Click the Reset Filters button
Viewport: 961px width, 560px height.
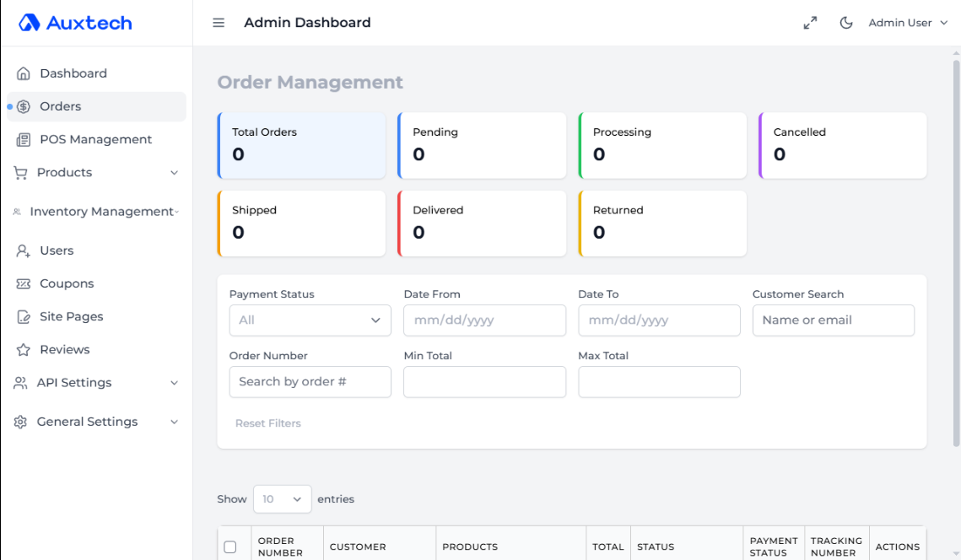tap(268, 423)
